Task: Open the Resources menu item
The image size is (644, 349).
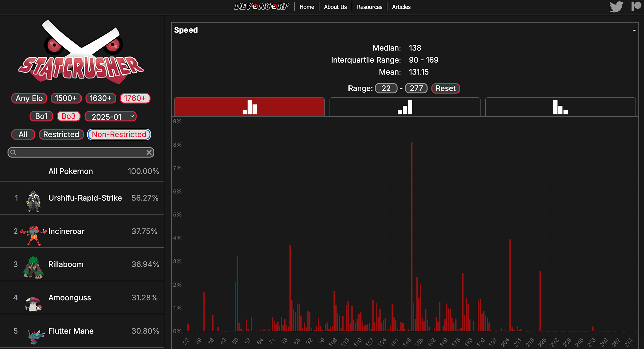Action: 369,7
